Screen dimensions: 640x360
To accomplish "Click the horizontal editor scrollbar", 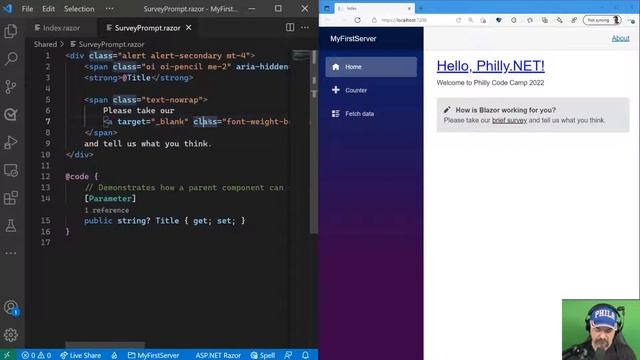I will (105, 344).
